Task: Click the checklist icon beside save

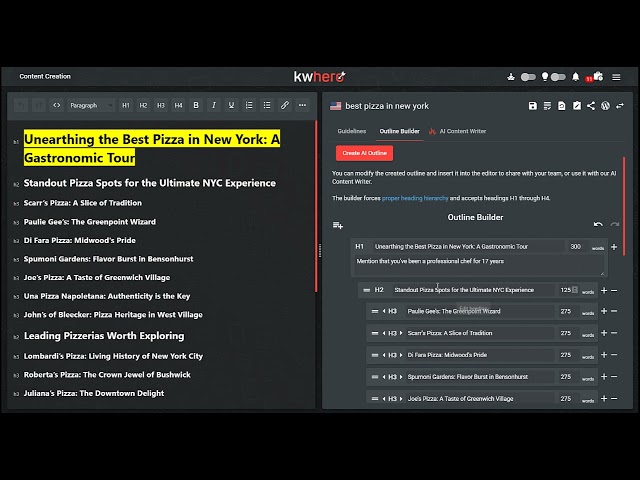Action: [x=547, y=106]
